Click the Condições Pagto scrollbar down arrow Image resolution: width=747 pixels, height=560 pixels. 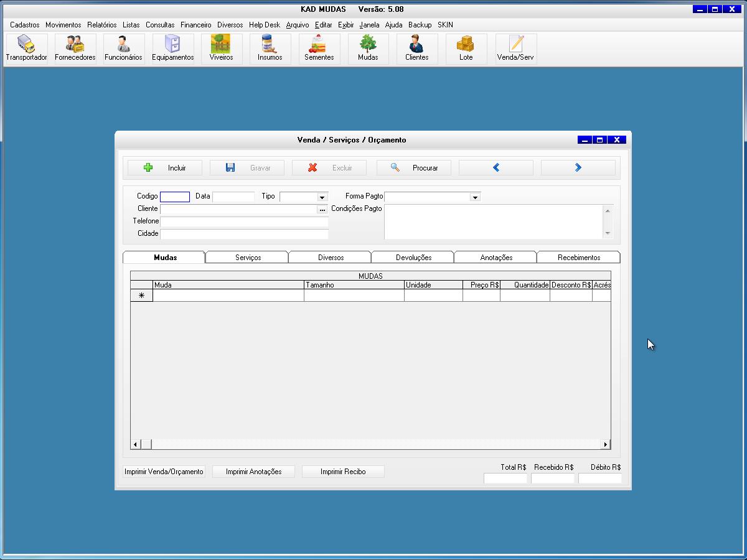[x=608, y=233]
